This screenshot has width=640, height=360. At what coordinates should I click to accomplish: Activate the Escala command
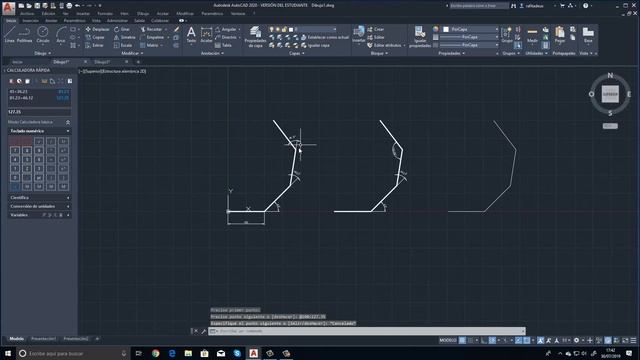tap(123, 45)
